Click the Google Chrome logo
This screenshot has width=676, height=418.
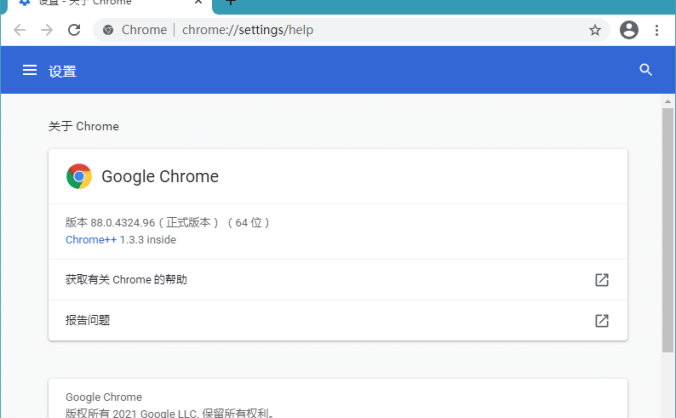pos(79,176)
